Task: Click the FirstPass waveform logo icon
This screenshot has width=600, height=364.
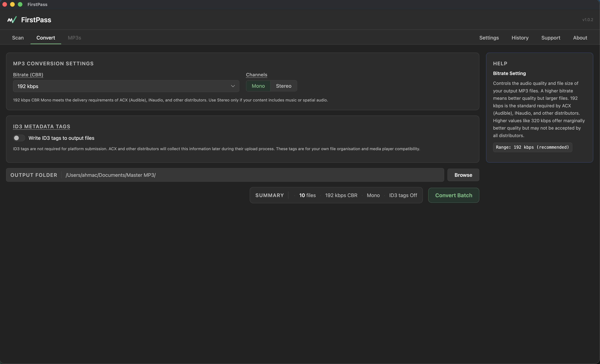Action: click(x=12, y=20)
